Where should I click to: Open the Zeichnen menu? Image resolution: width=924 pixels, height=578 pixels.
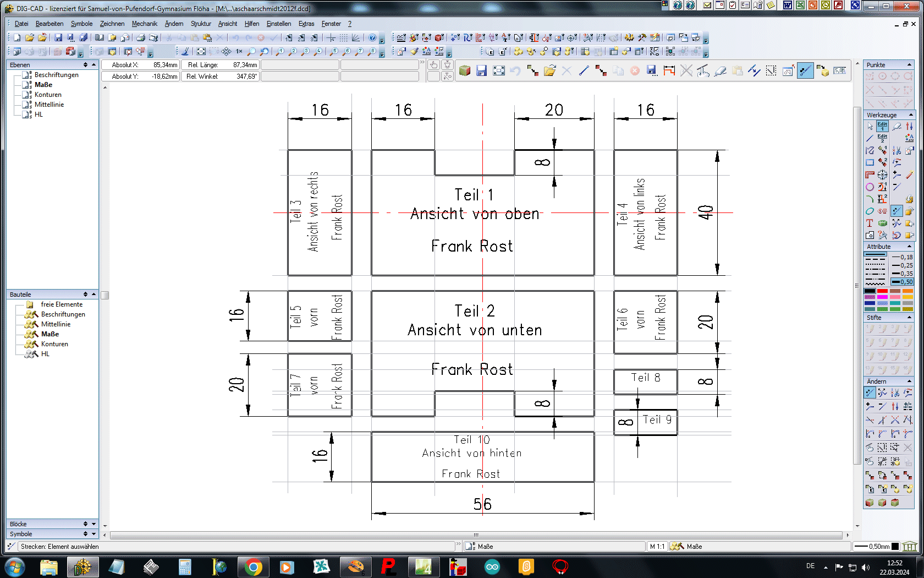click(x=112, y=24)
